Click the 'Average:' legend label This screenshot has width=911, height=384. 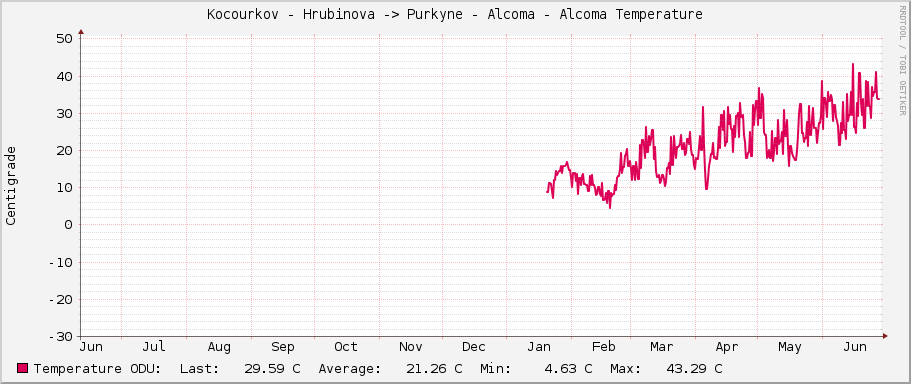point(350,369)
